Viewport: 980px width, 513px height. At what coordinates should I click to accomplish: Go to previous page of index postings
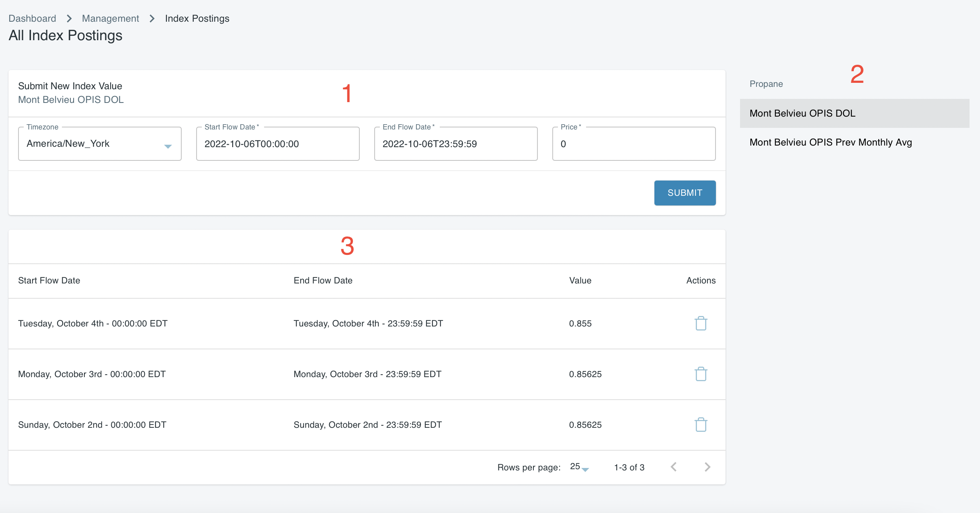[673, 467]
